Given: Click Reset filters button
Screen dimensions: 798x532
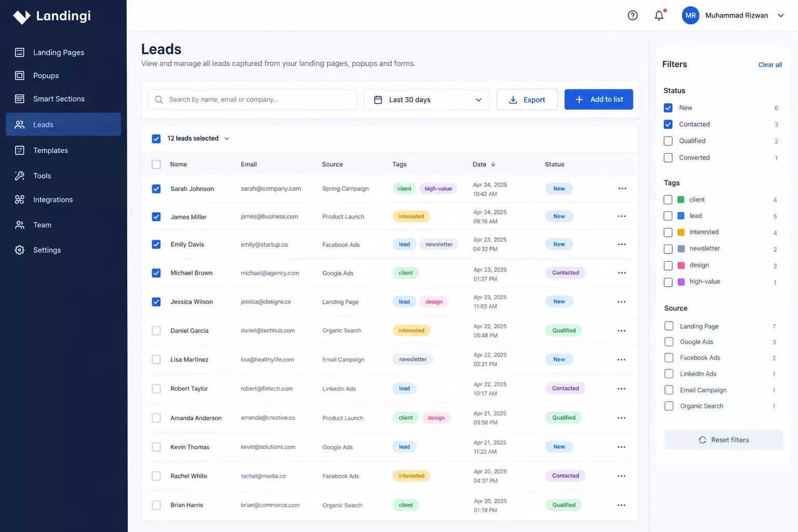Looking at the screenshot, I should click(x=724, y=440).
